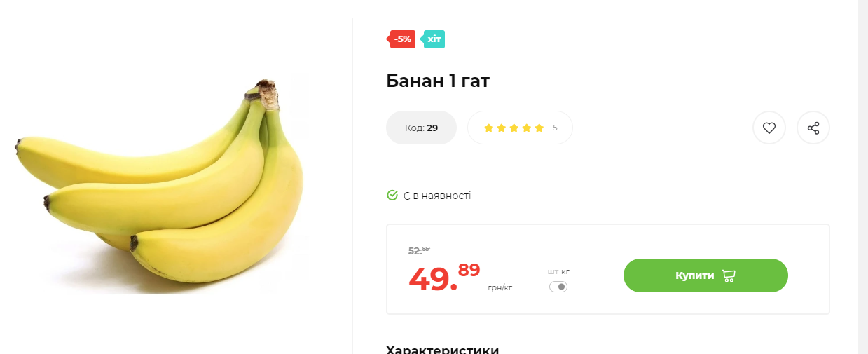Click the 49.89 current price

(444, 277)
